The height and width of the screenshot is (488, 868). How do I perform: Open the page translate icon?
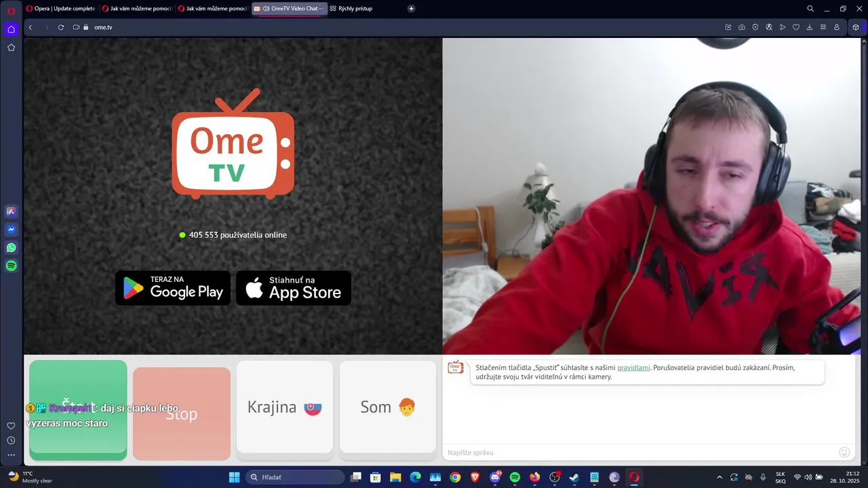click(x=769, y=27)
